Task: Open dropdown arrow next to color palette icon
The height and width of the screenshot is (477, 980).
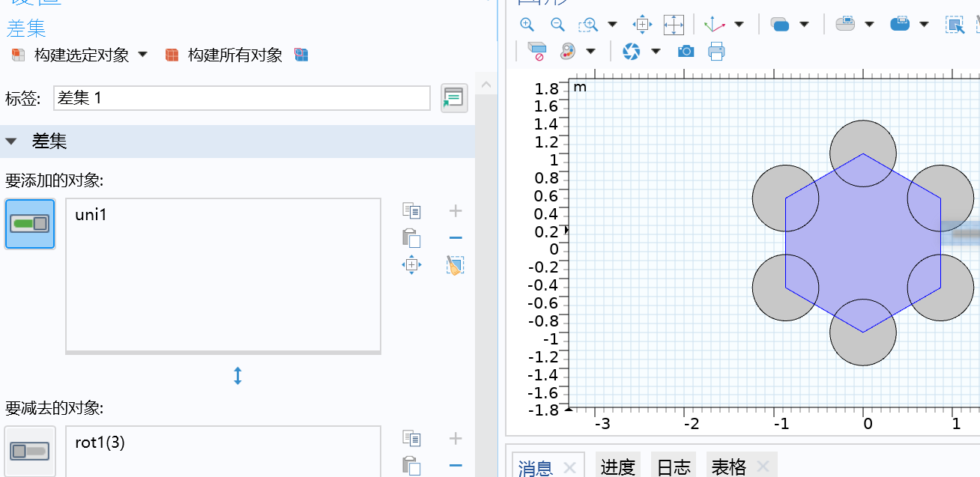Action: [x=590, y=51]
